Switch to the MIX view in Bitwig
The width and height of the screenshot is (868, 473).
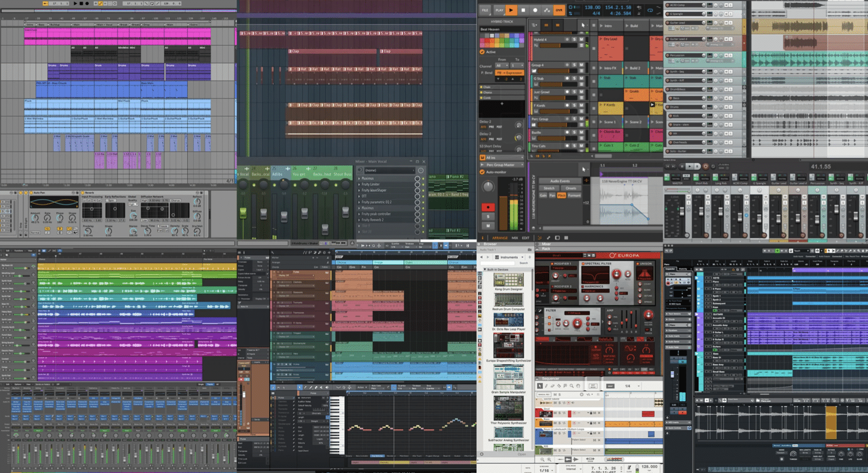(514, 238)
